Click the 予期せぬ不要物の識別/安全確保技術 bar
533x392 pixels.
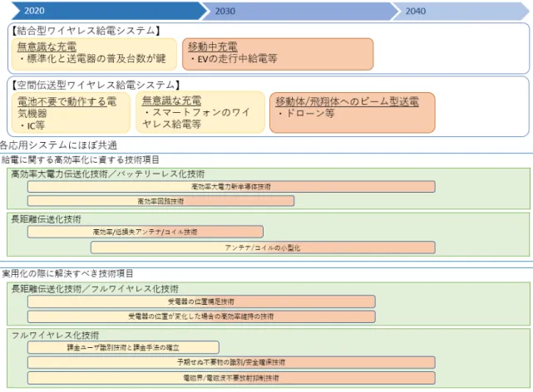coord(231,362)
